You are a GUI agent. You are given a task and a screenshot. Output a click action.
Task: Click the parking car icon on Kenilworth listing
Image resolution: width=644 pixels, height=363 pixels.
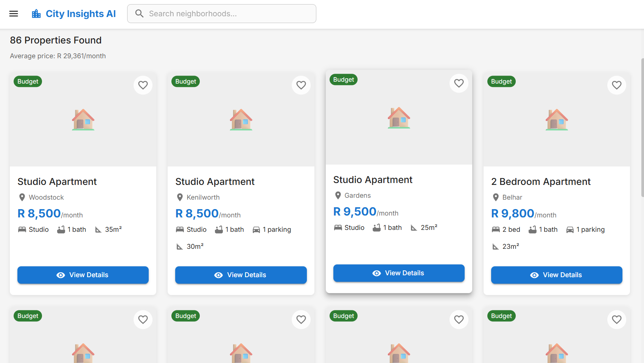coord(256,230)
